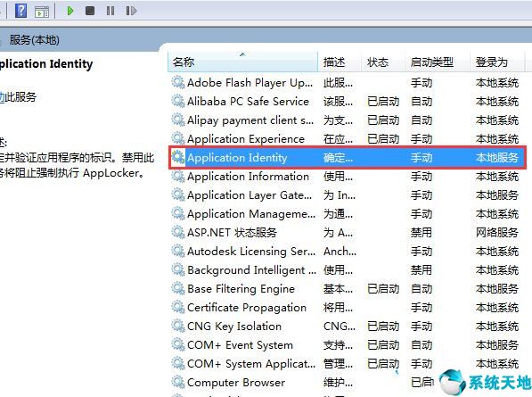Click the 描述 column header
Screen dimensions: 532x397
[340, 62]
